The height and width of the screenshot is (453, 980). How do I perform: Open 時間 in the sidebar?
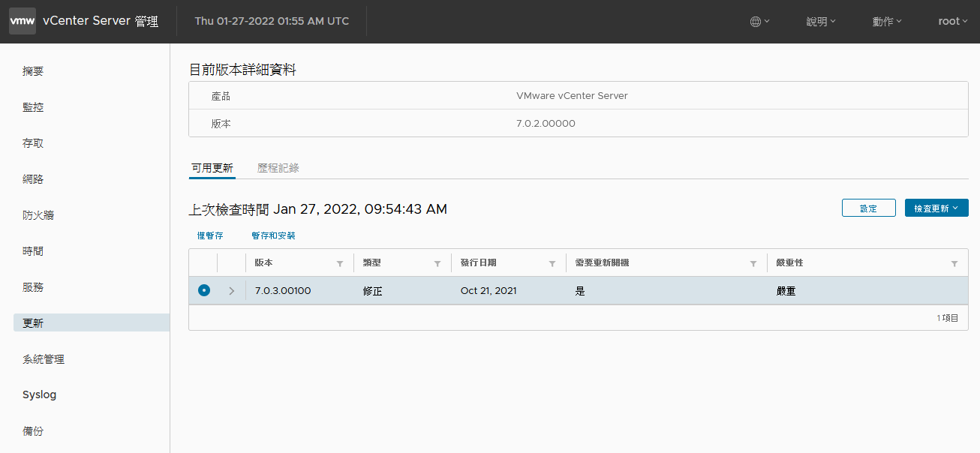pos(33,251)
